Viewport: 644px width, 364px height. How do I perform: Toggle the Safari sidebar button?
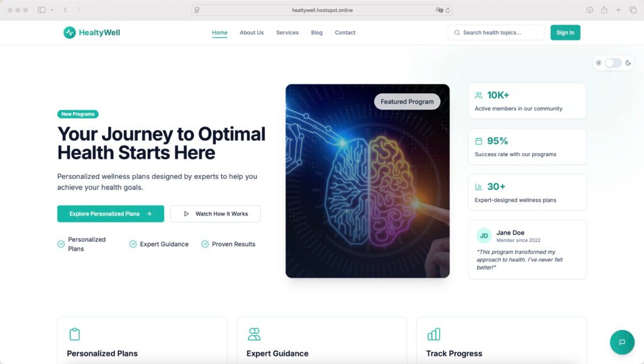(x=42, y=10)
